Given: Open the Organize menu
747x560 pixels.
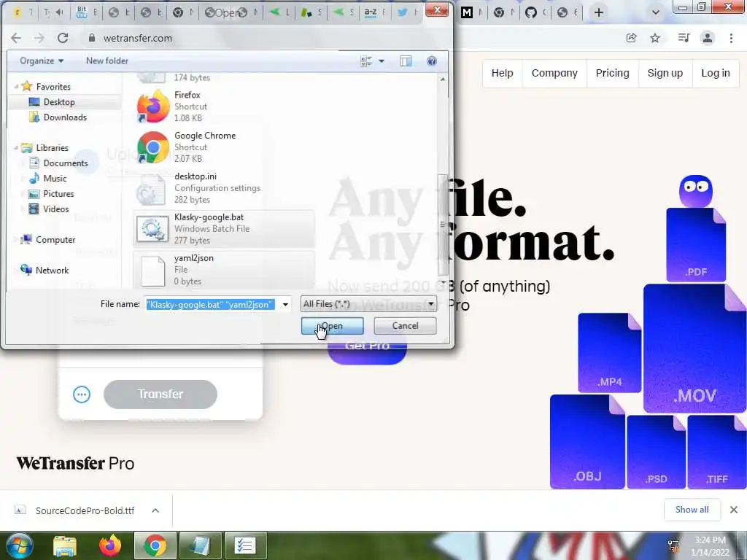Looking at the screenshot, I should tap(42, 61).
